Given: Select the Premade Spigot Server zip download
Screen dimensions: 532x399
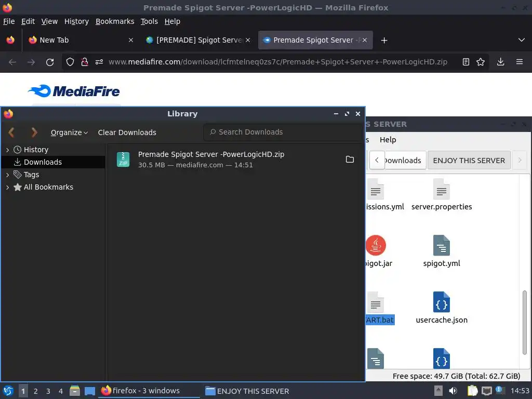Looking at the screenshot, I should (236, 159).
